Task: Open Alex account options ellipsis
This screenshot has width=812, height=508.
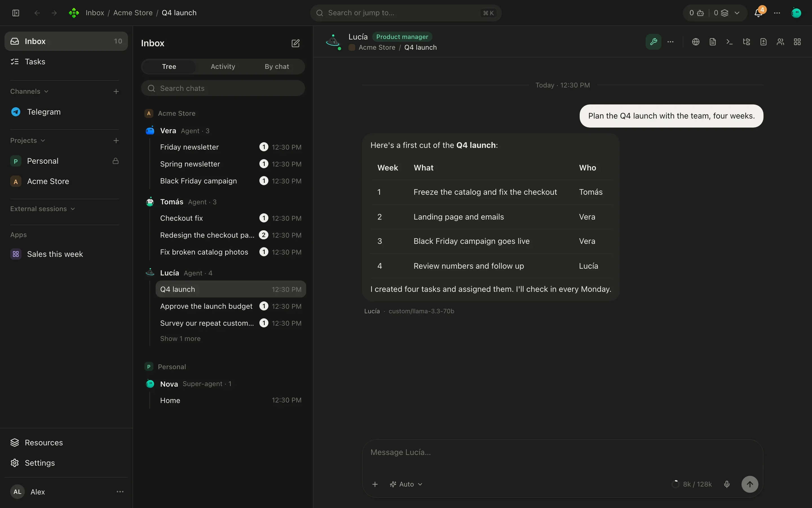Action: pyautogui.click(x=120, y=492)
